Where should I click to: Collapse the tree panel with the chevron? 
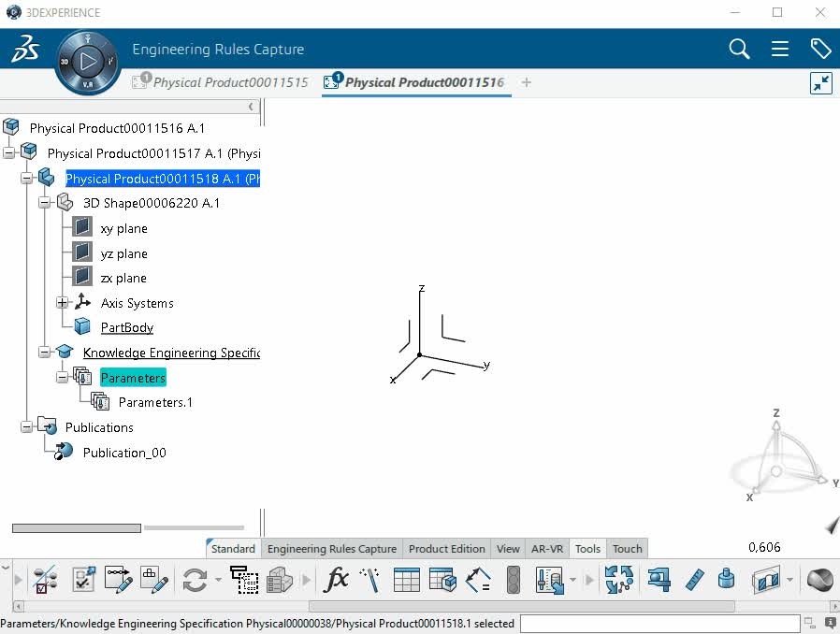click(x=251, y=107)
